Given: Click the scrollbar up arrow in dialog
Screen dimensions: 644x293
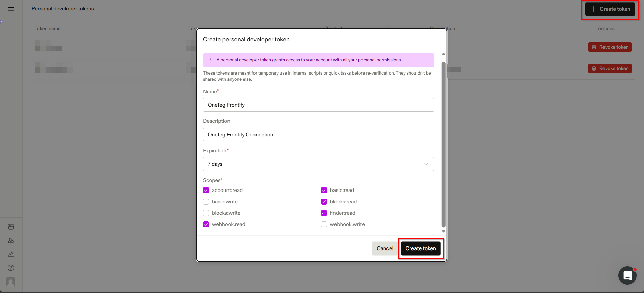Looking at the screenshot, I should tap(444, 54).
